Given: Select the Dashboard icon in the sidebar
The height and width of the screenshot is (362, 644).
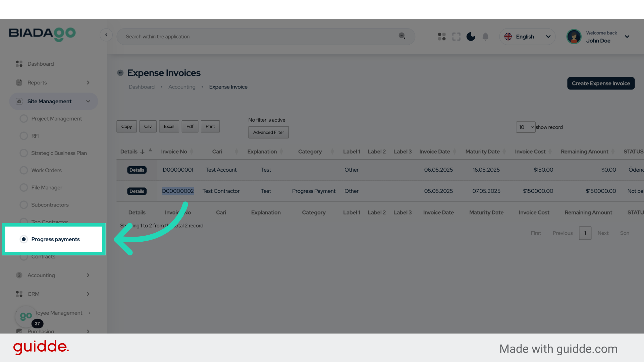Looking at the screenshot, I should [x=18, y=64].
